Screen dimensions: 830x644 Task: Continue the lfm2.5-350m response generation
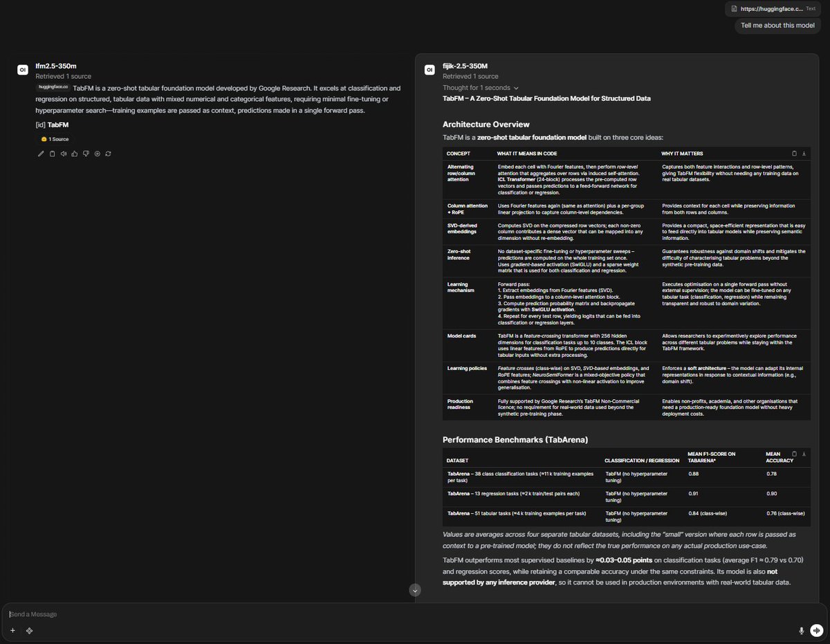coord(97,154)
